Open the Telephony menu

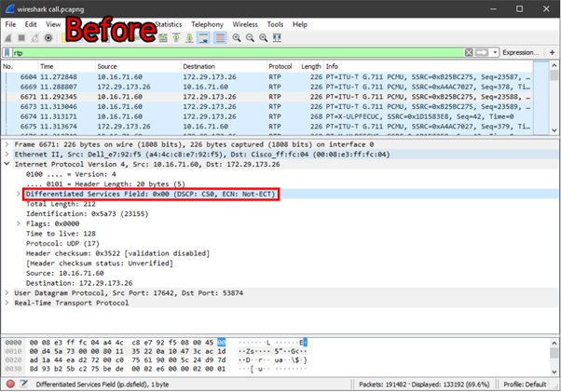[x=207, y=24]
